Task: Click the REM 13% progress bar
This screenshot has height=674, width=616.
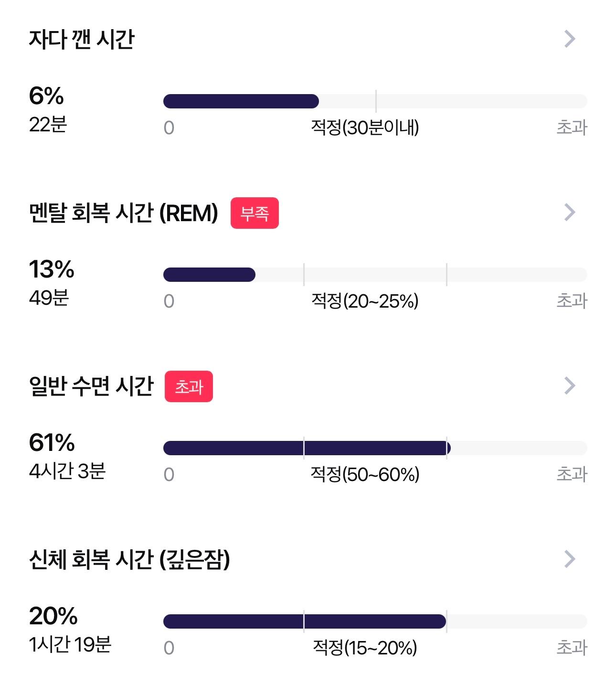Action: pyautogui.click(x=375, y=275)
